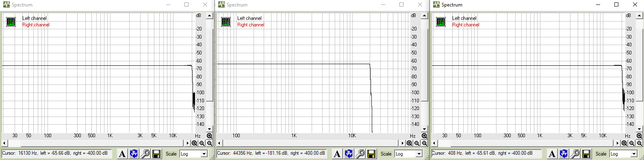Image resolution: width=644 pixels, height=160 pixels.
Task: Click dB scroll-down arrow in right window
Action: pyautogui.click(x=640, y=129)
